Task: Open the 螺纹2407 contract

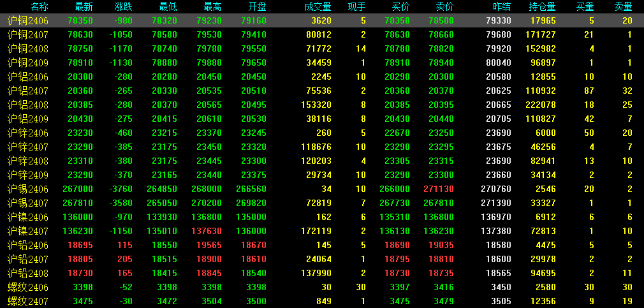Action: pyautogui.click(x=27, y=301)
